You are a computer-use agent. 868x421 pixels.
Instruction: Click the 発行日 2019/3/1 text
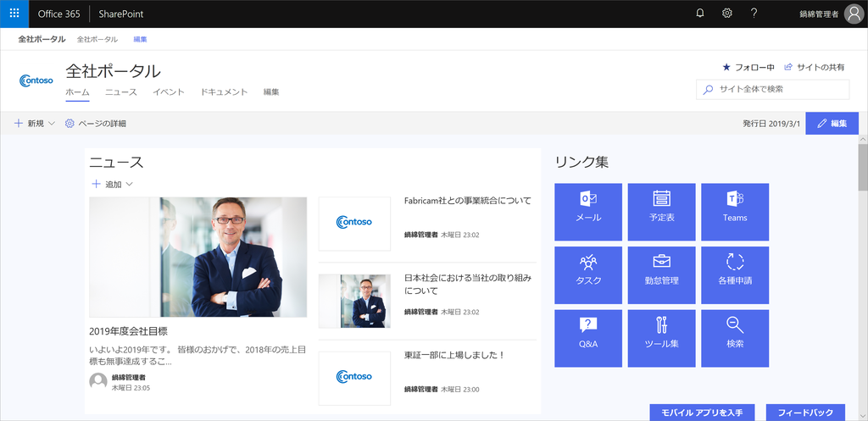(771, 124)
